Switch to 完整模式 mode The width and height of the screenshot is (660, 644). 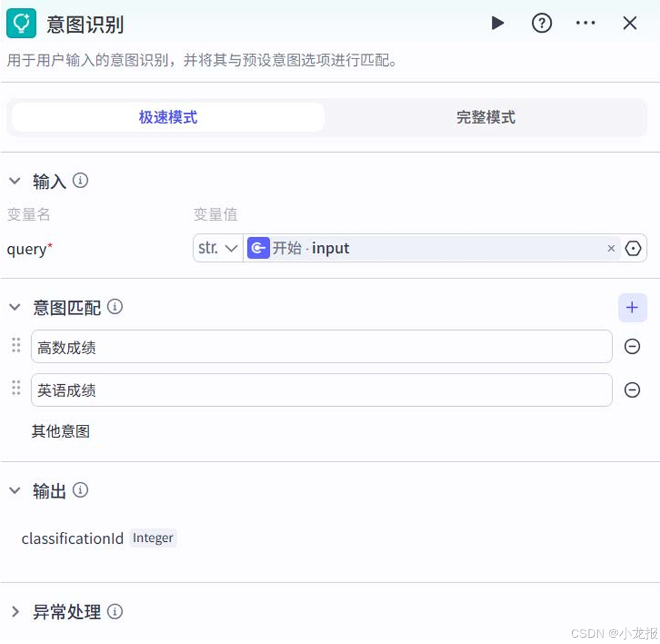click(485, 118)
